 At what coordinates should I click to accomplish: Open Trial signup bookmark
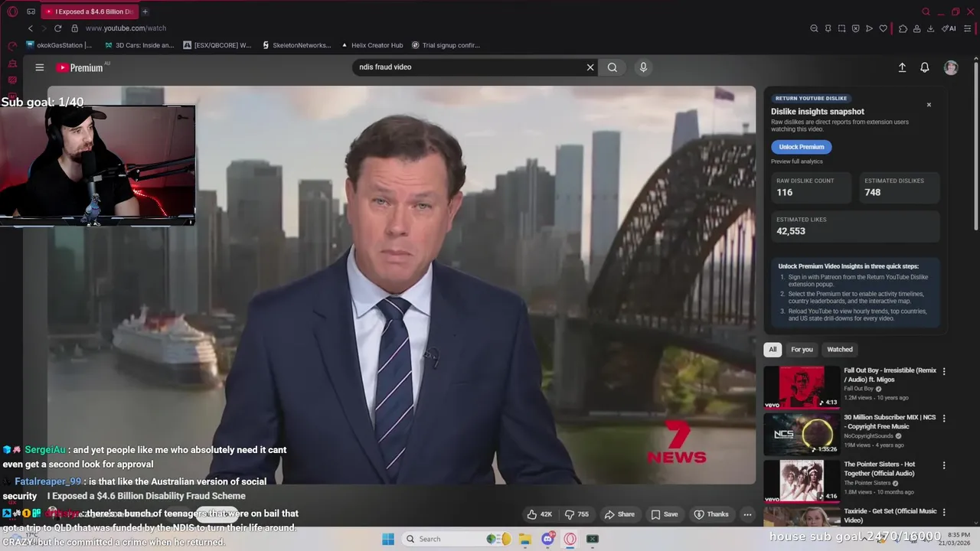click(x=446, y=45)
